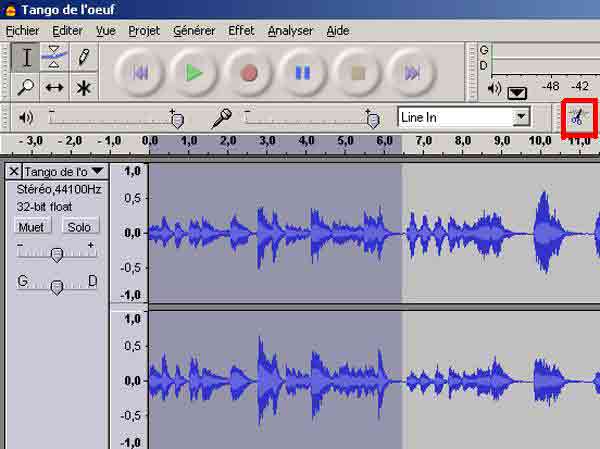The width and height of the screenshot is (600, 449).
Task: Close the Tango de l'o track
Action: tap(14, 171)
